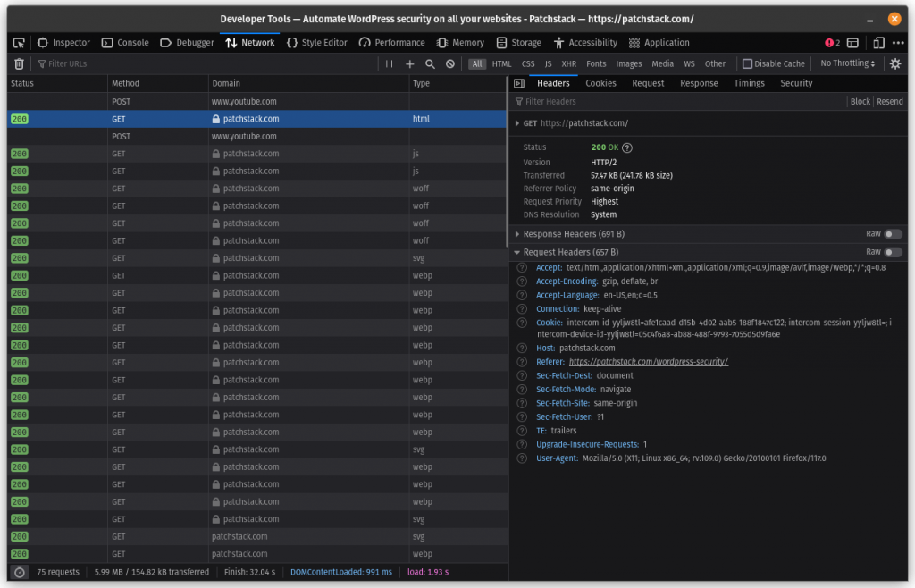This screenshot has height=588, width=915.
Task: Open network request search magnifier
Action: (428, 63)
